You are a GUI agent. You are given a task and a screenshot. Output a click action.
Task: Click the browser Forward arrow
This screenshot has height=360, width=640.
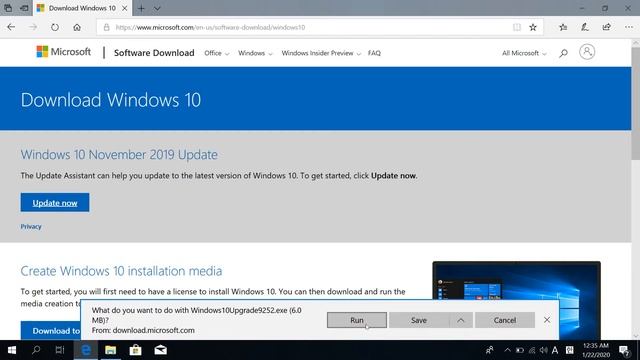(x=33, y=27)
